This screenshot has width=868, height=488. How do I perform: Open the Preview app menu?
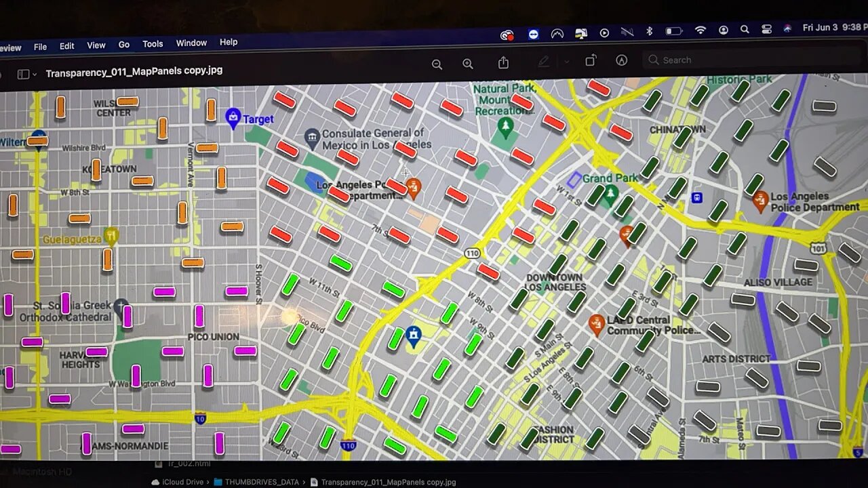tap(10, 47)
